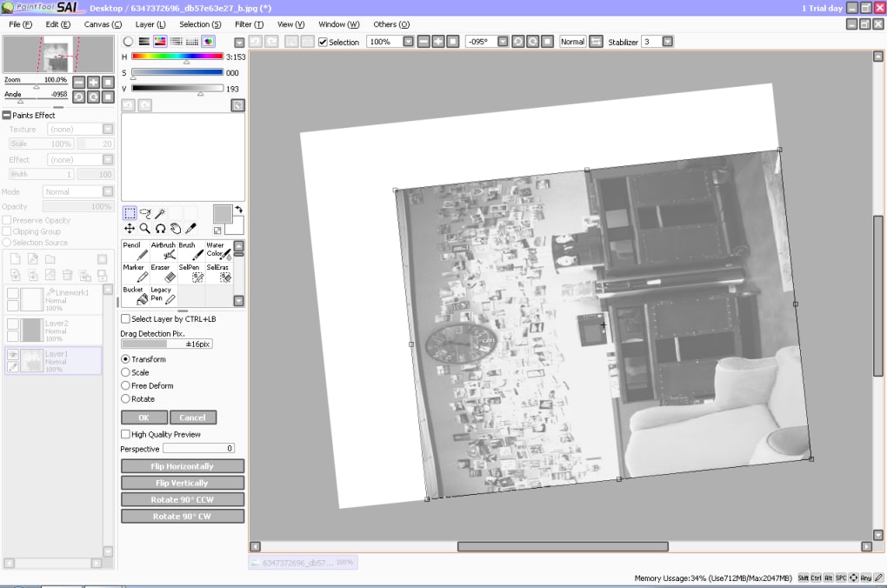Activate the Hand pan tool
887x588 pixels.
coord(175,229)
